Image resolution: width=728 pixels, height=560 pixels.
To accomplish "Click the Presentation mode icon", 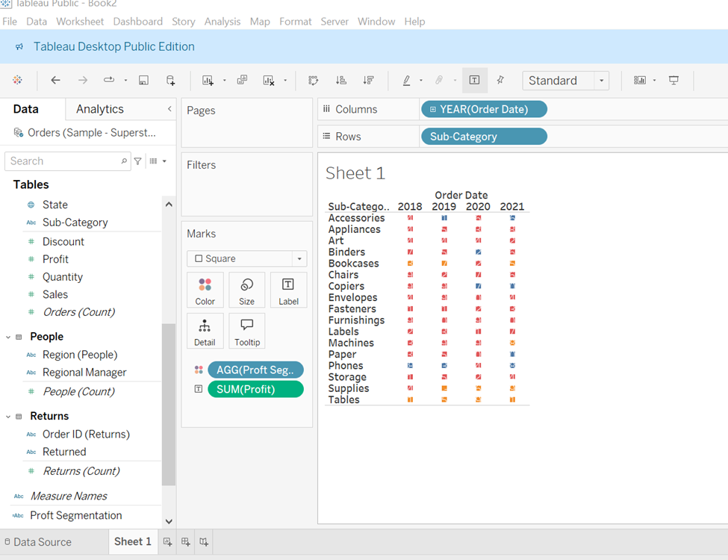I will click(x=673, y=81).
